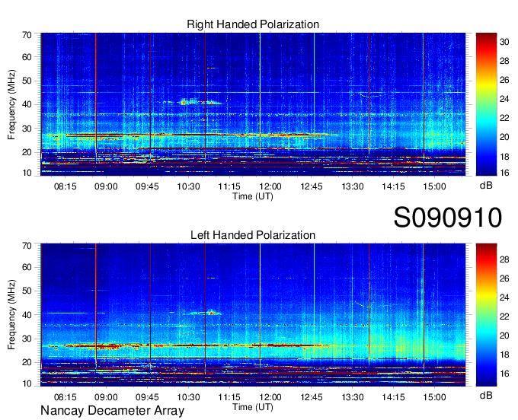The image size is (518, 420).
Task: Click the 16 dB label on the bottom colorbar
Action: coord(504,374)
